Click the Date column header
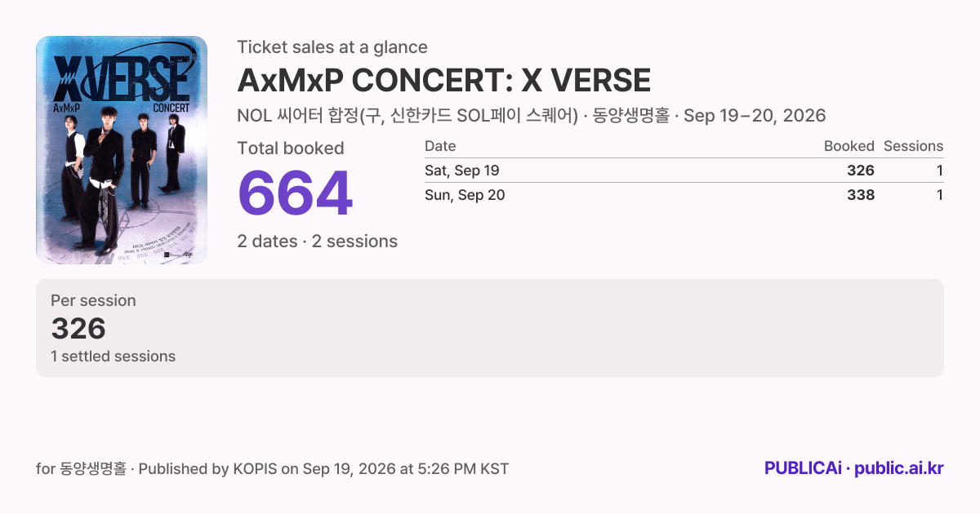This screenshot has width=980, height=514. point(440,146)
